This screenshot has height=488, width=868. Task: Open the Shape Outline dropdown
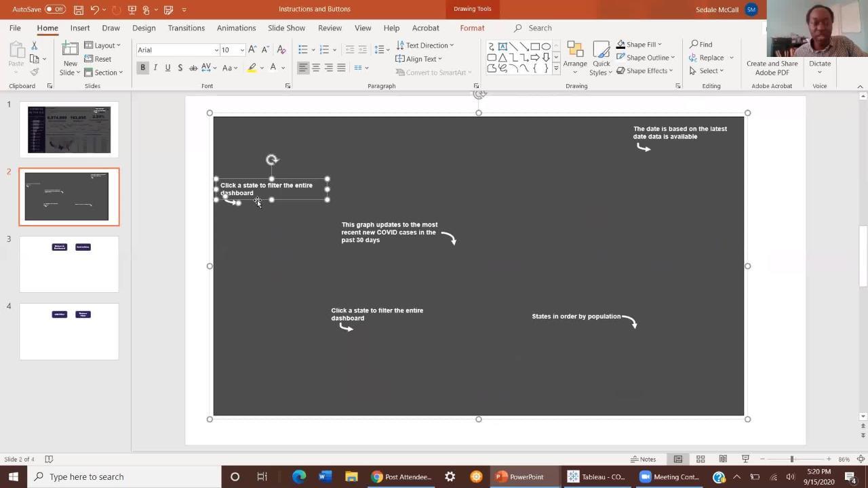(646, 58)
